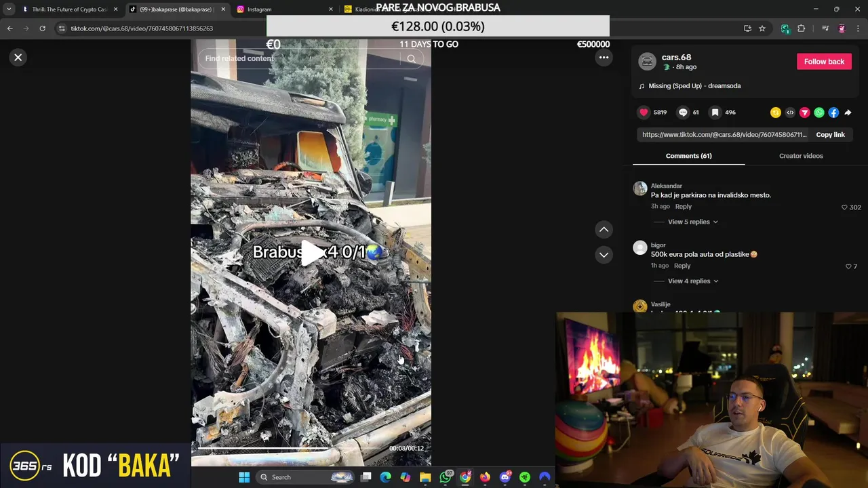
Task: Open the cars.68 username link
Action: (x=677, y=58)
